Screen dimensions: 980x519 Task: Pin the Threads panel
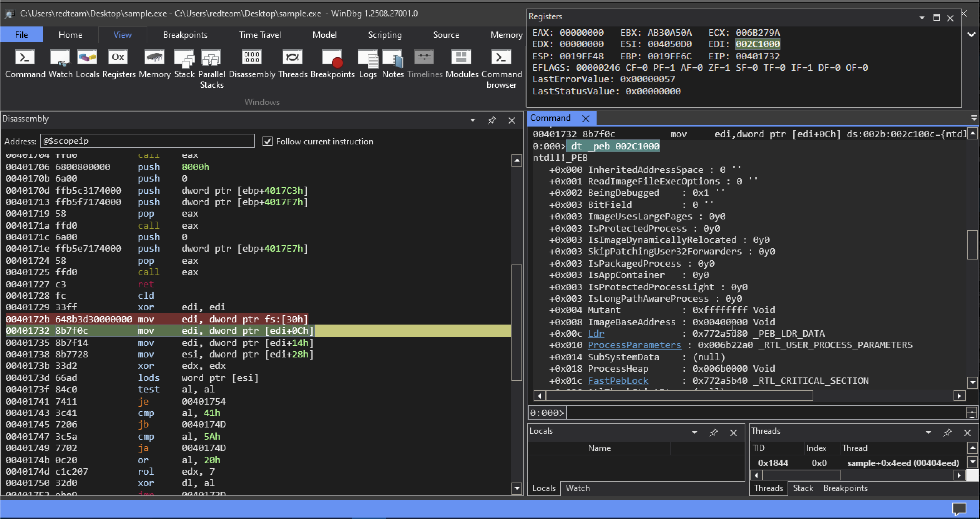coord(947,433)
